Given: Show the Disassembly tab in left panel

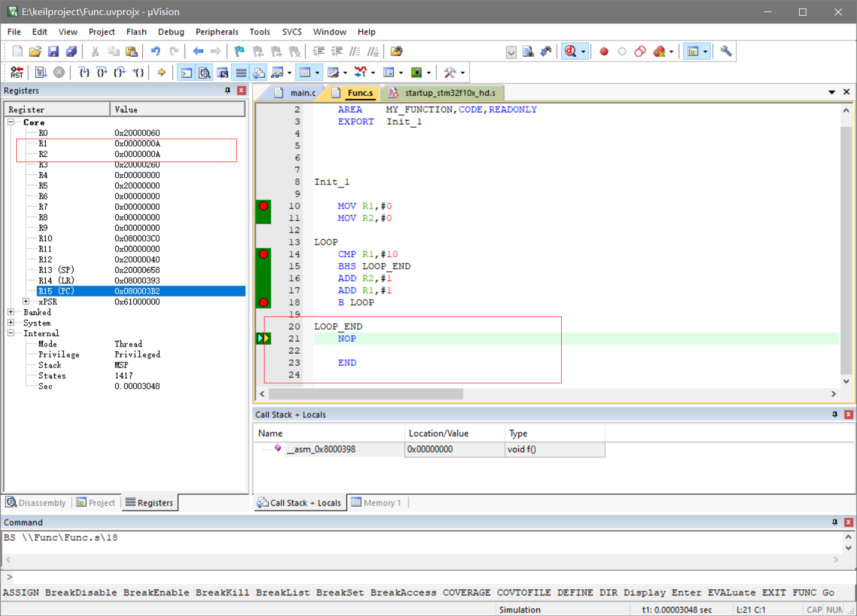Looking at the screenshot, I should (x=36, y=503).
